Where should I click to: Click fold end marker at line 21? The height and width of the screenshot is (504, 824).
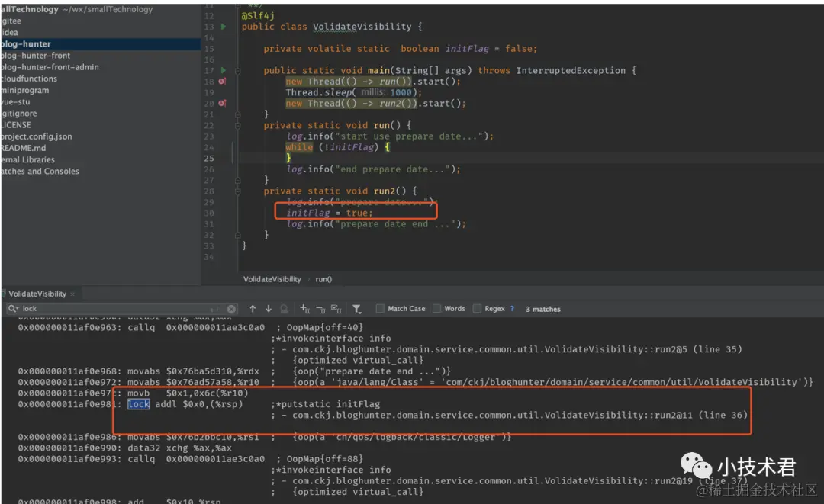(x=237, y=114)
